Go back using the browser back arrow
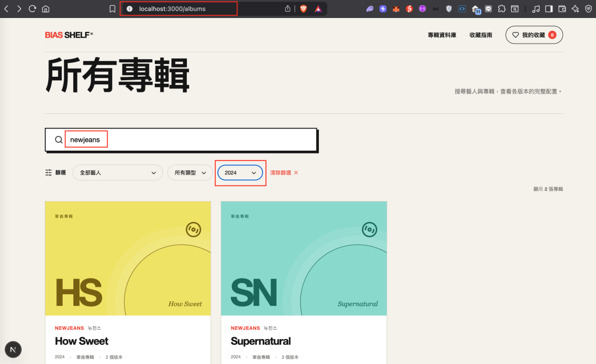Screen dimensions: 596x364 coord(6,9)
